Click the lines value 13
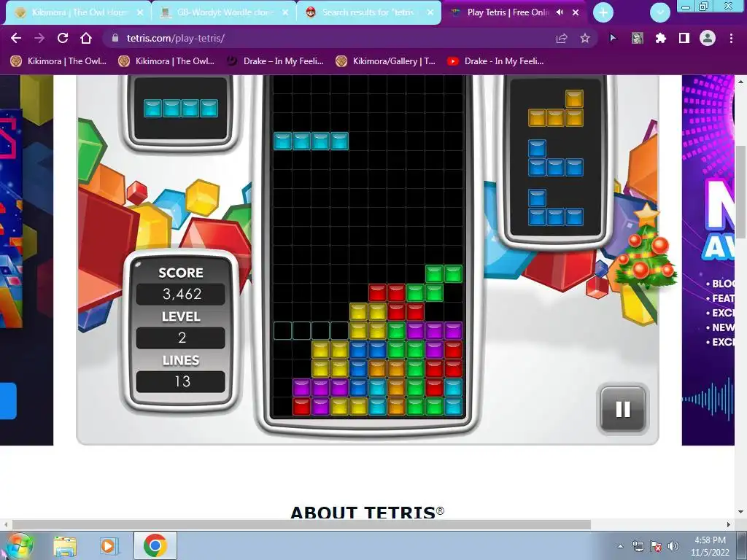Viewport: 747px width, 560px height. tap(181, 381)
